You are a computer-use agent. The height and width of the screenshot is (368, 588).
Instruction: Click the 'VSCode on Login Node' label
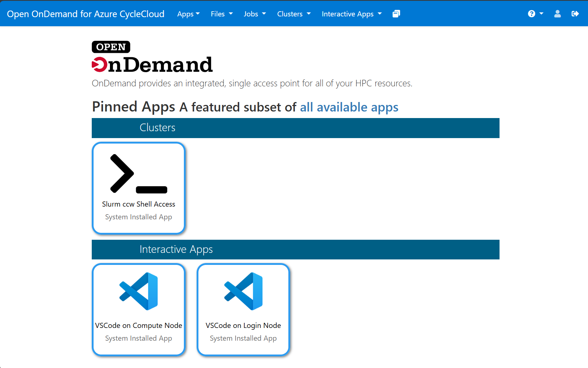(243, 325)
